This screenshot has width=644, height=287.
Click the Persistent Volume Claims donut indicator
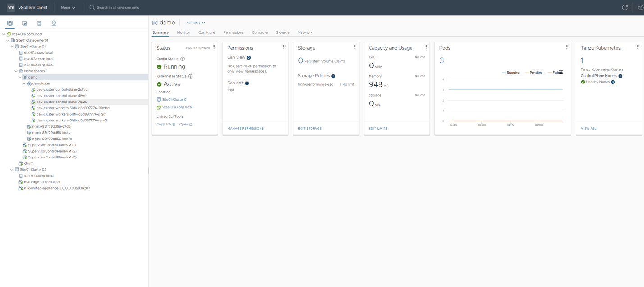click(301, 59)
